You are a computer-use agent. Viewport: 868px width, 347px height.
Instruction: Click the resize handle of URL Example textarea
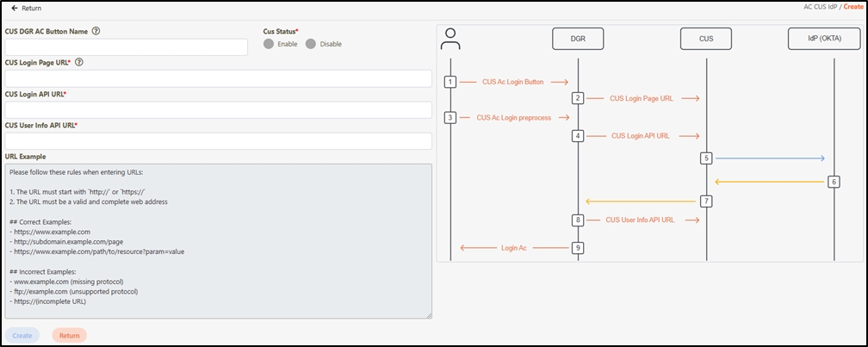[x=428, y=315]
